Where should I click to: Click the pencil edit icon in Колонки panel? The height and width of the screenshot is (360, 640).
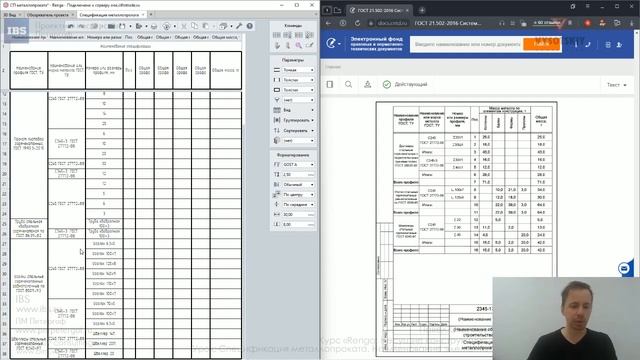pyautogui.click(x=310, y=46)
